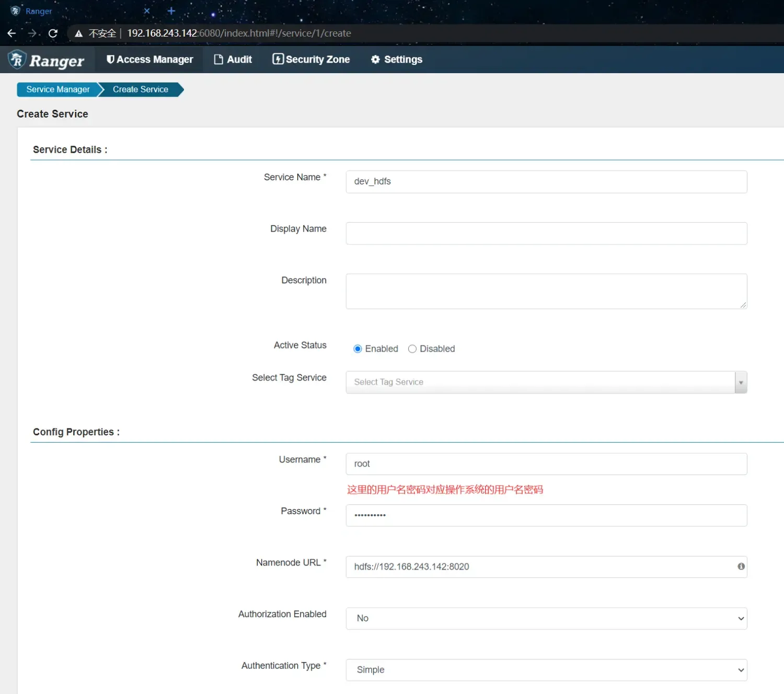The image size is (784, 694).
Task: Open the Authentication Type dropdown
Action: tap(546, 670)
